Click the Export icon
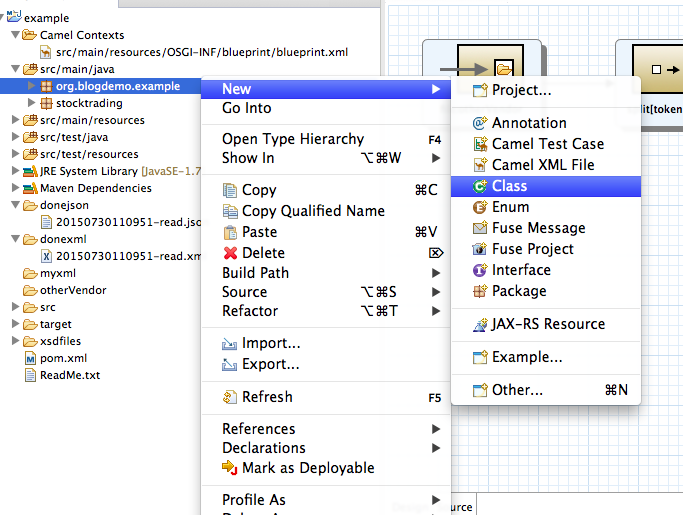Screen dimensions: 683x515 (230, 364)
